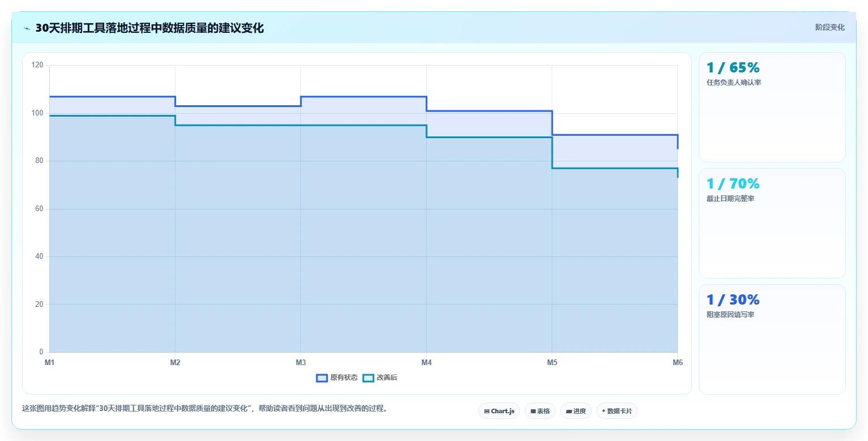Click the 阶段变化 label in header
Viewport: 868px width, 441px height.
(830, 27)
